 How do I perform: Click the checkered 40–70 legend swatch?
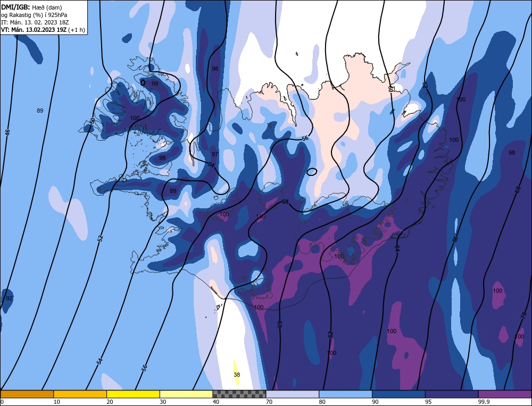[x=239, y=394]
